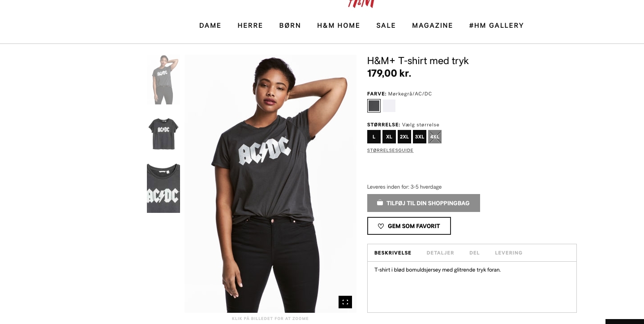
Task: Click the shopping bag icon on add button
Action: pyautogui.click(x=380, y=203)
